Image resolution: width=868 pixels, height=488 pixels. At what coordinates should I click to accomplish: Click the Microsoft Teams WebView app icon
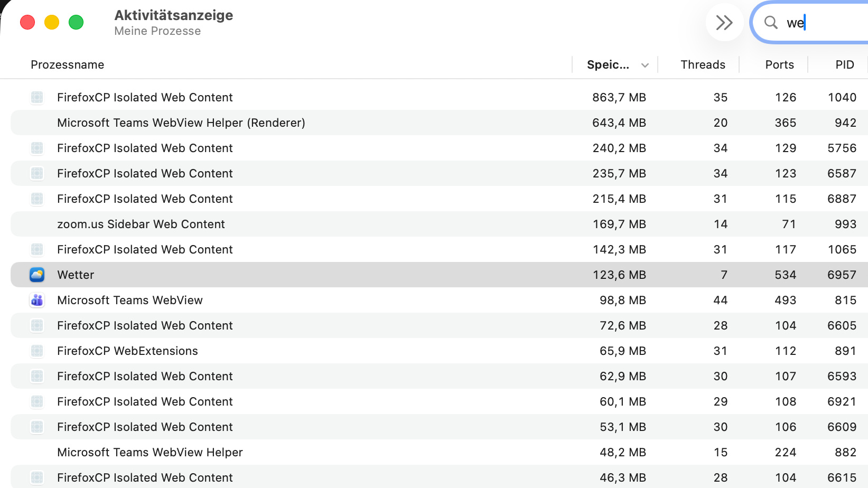click(37, 300)
